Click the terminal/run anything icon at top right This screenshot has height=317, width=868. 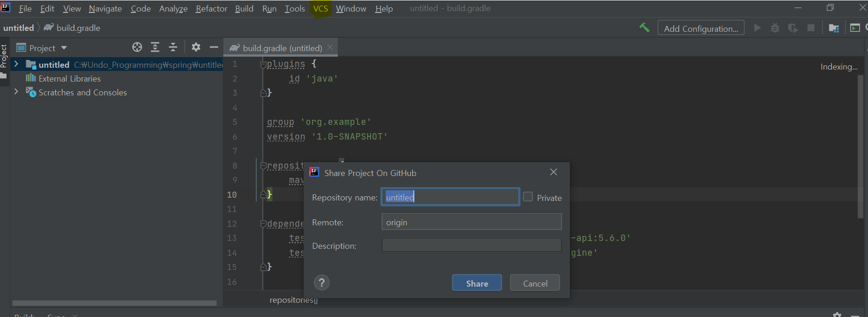[x=855, y=28]
